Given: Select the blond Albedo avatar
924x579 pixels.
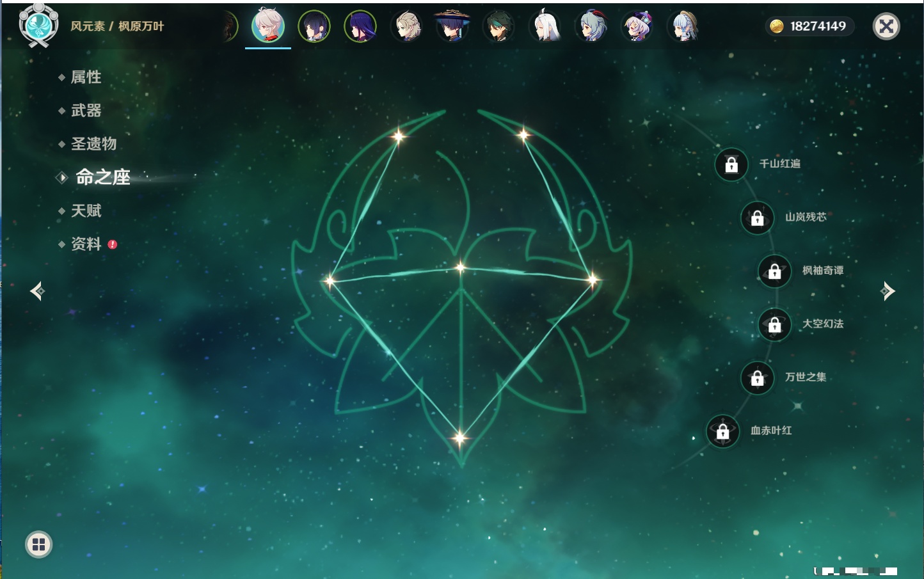Looking at the screenshot, I should [407, 26].
